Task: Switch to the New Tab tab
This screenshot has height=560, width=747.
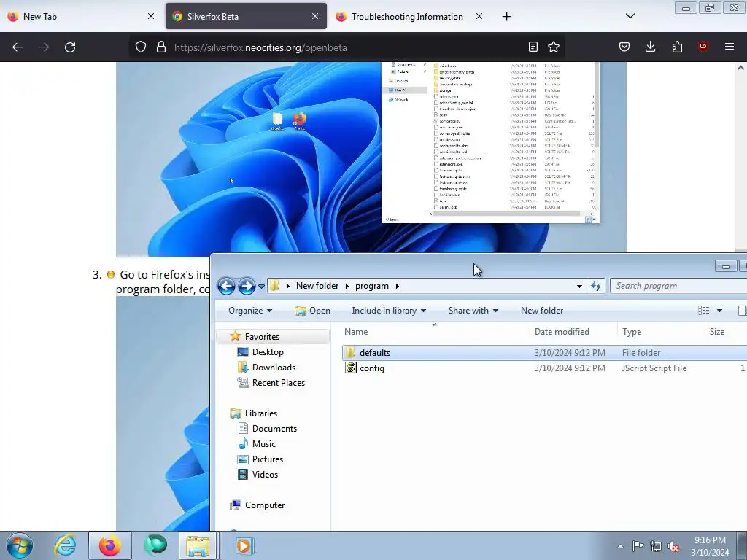Action: point(80,16)
